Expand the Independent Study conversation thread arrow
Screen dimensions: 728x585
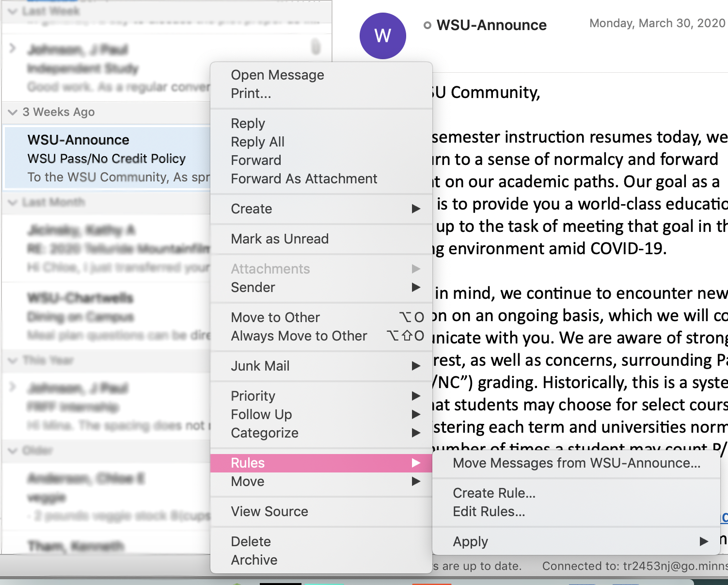pos(13,49)
